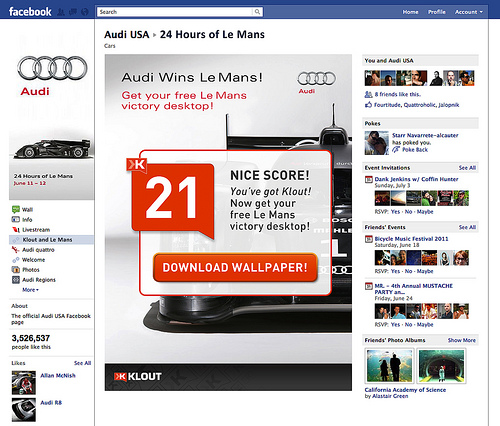This screenshot has width=500, height=426.
Task: Click 8 friends like this link
Action: click(397, 94)
